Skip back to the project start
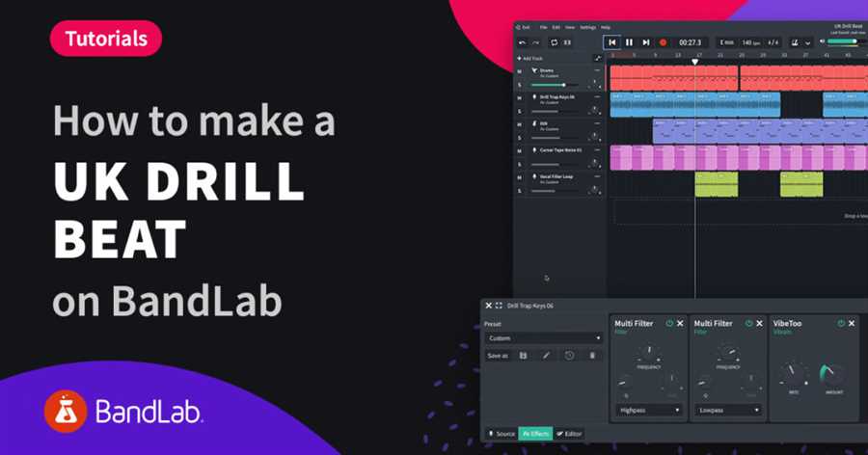 [x=612, y=42]
